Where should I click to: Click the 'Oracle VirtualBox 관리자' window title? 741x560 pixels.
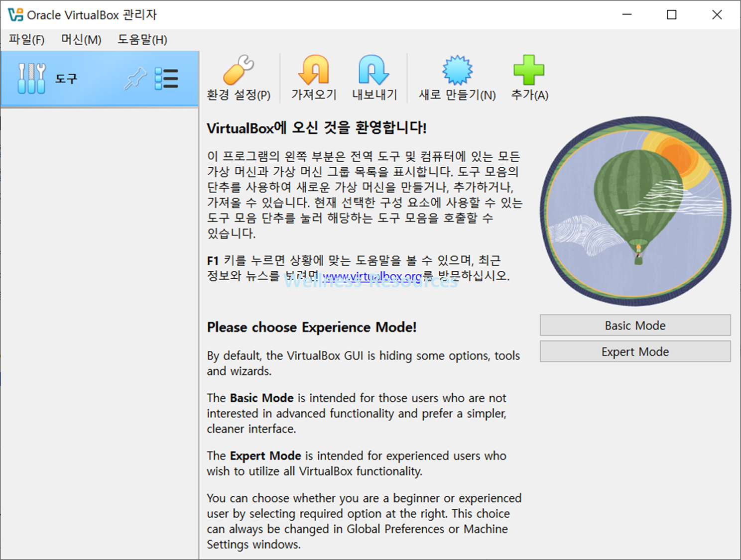coord(92,15)
